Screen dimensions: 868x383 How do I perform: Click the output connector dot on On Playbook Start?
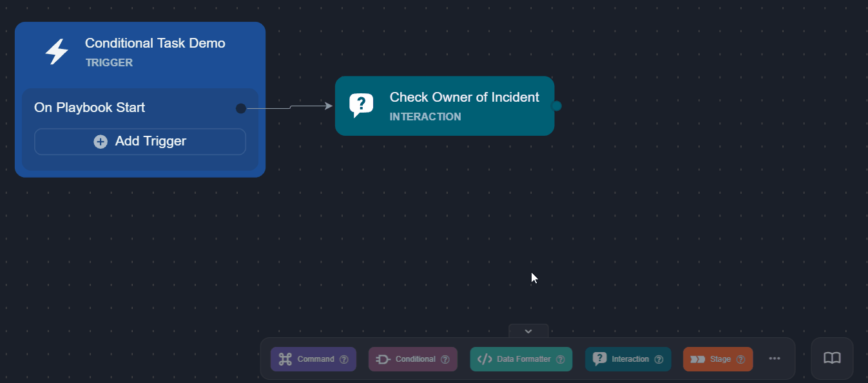click(x=240, y=108)
